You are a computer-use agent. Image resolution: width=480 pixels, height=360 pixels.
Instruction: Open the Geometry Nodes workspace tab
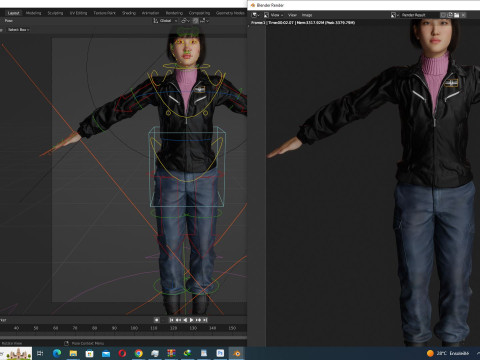pos(230,13)
